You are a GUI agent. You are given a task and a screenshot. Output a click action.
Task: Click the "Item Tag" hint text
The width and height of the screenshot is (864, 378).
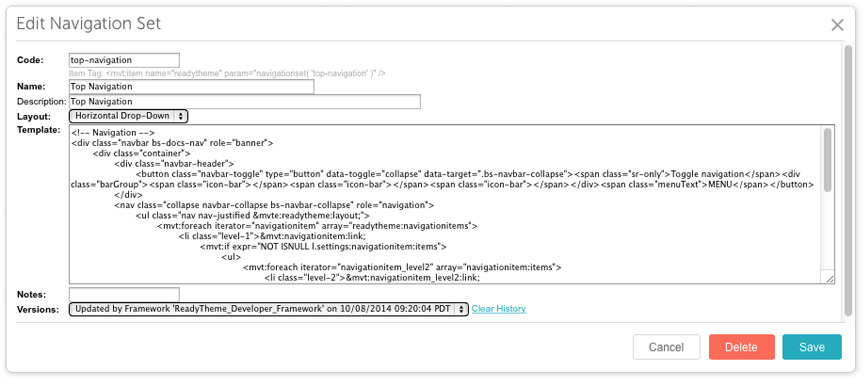227,73
